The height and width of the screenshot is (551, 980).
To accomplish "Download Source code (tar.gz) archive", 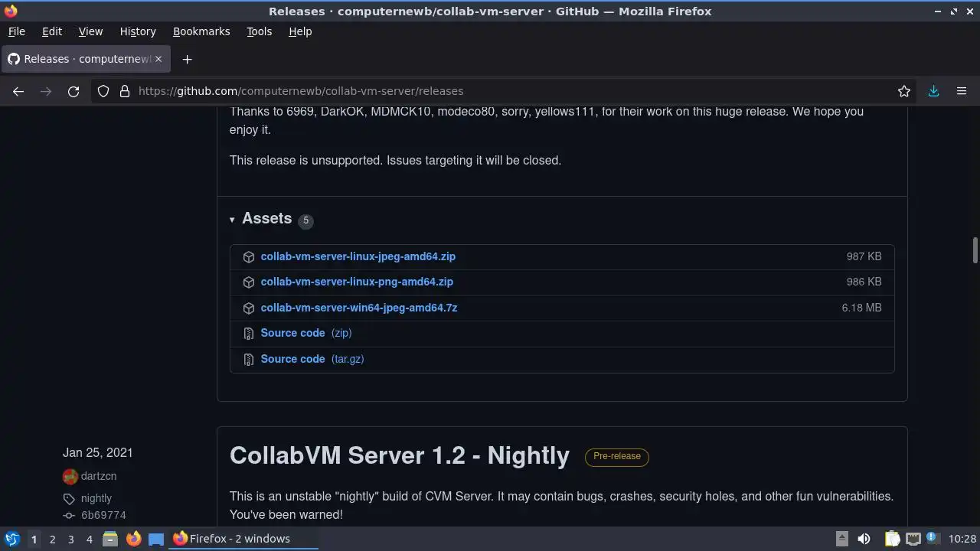I will pyautogui.click(x=312, y=359).
